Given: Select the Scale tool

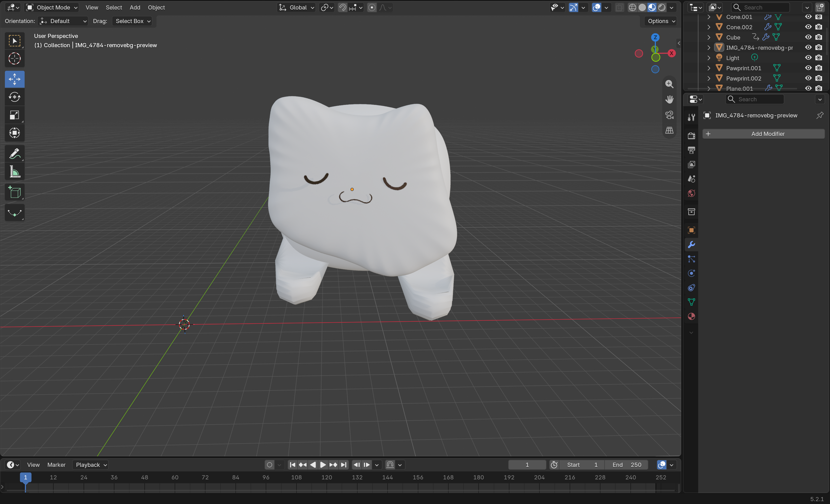Looking at the screenshot, I should coord(14,115).
